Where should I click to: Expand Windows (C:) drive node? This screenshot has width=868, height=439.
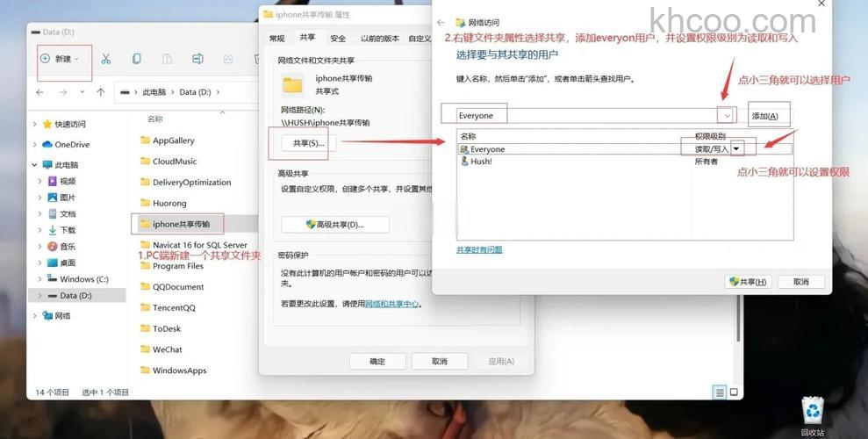pos(39,279)
